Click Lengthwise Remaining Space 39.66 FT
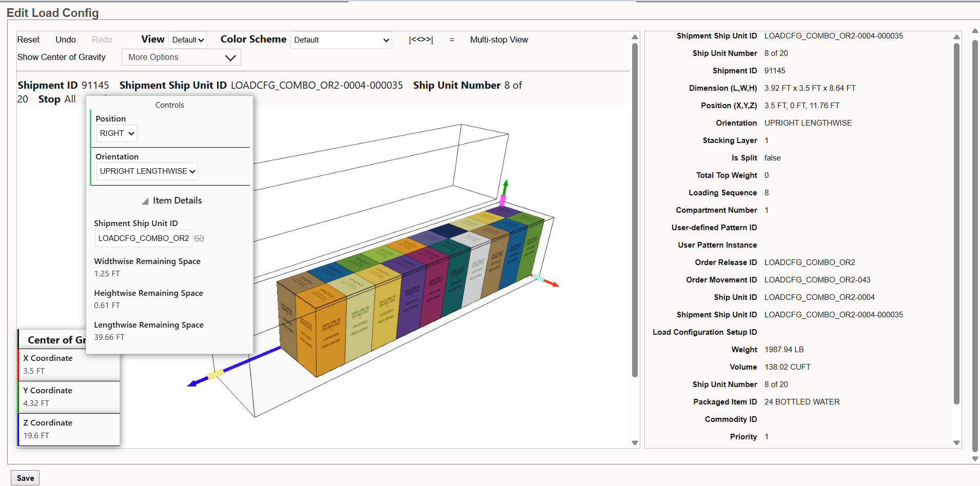 point(109,337)
